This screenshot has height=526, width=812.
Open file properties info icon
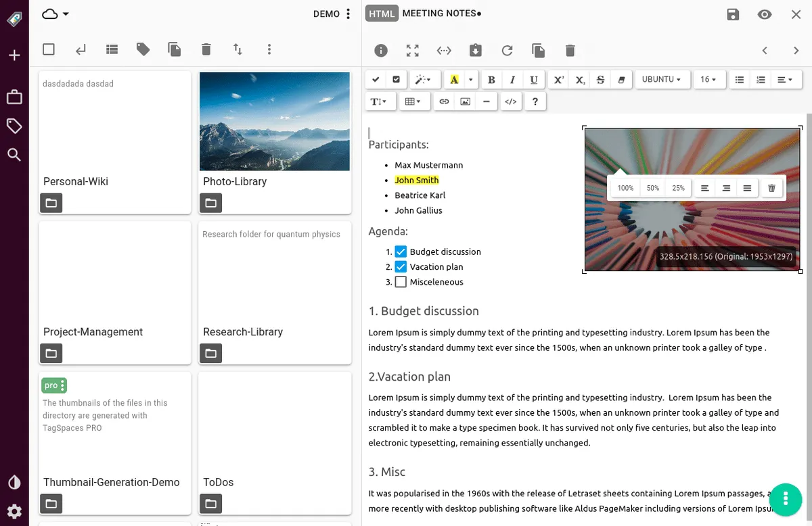click(x=381, y=50)
